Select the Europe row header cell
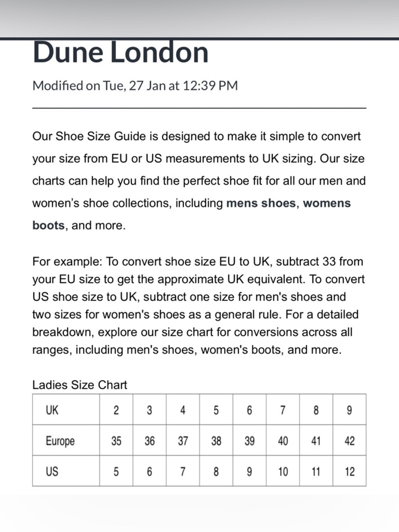 (x=66, y=440)
